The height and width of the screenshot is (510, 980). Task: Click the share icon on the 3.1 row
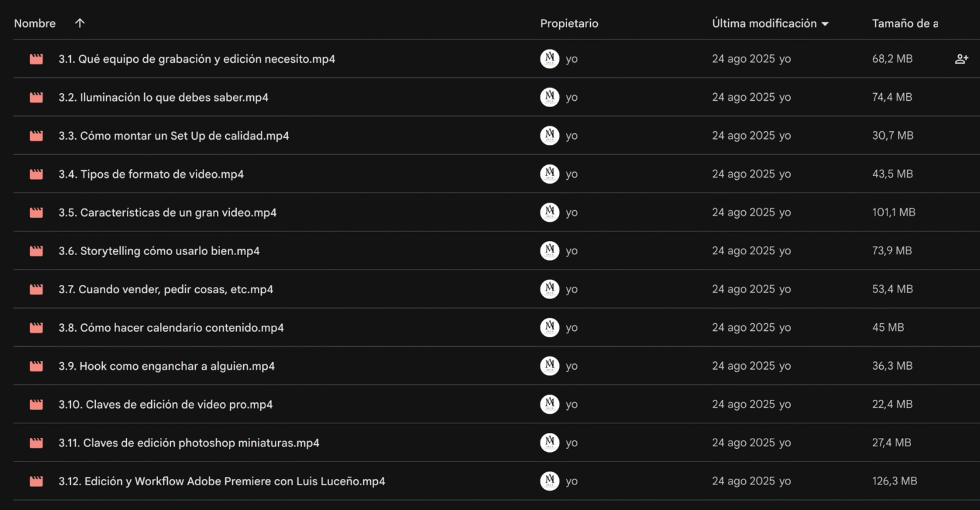click(961, 59)
